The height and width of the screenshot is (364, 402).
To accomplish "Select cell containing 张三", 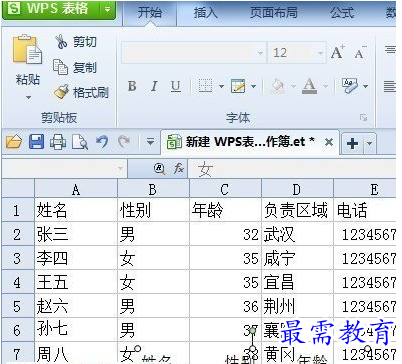I will pyautogui.click(x=76, y=234).
